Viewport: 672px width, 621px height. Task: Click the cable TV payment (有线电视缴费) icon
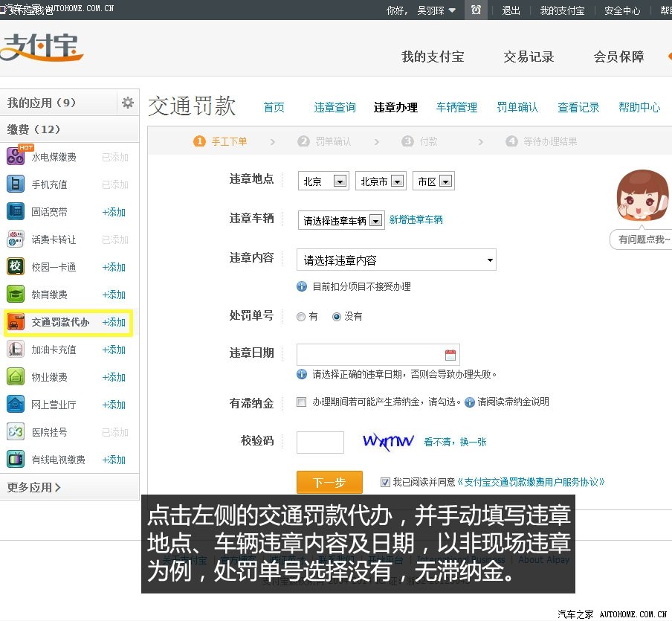point(16,459)
